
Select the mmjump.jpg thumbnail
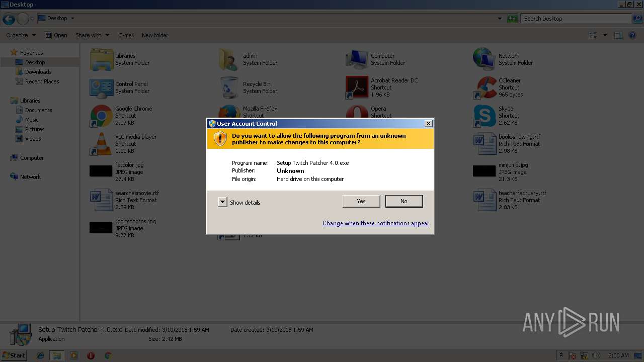point(485,171)
